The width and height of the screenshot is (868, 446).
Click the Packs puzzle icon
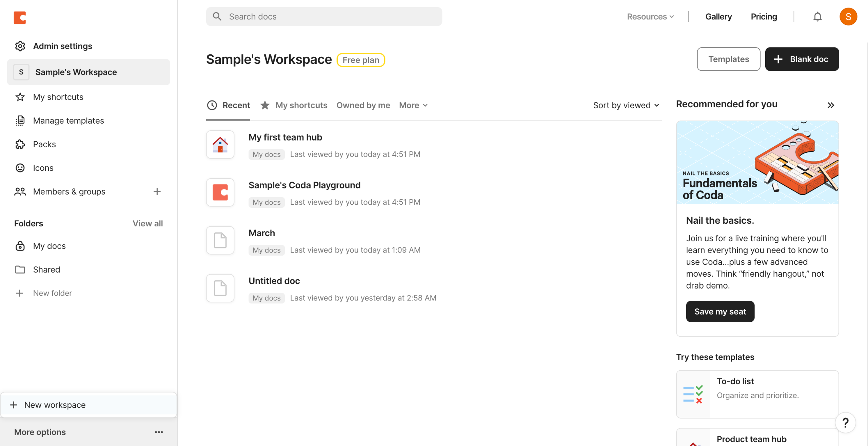point(20,144)
